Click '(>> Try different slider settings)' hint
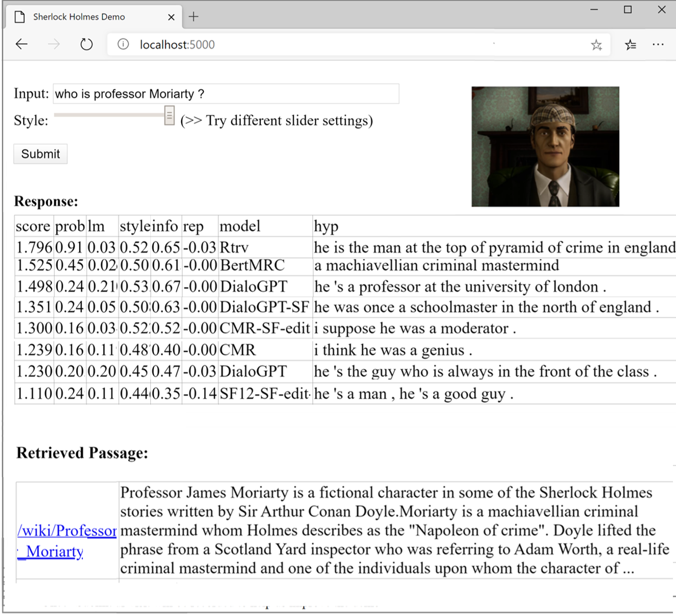Image resolution: width=676 pixels, height=616 pixels. coord(276,120)
